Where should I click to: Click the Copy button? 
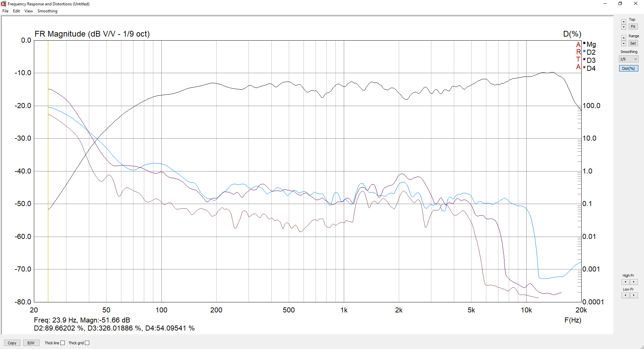[x=12, y=343]
